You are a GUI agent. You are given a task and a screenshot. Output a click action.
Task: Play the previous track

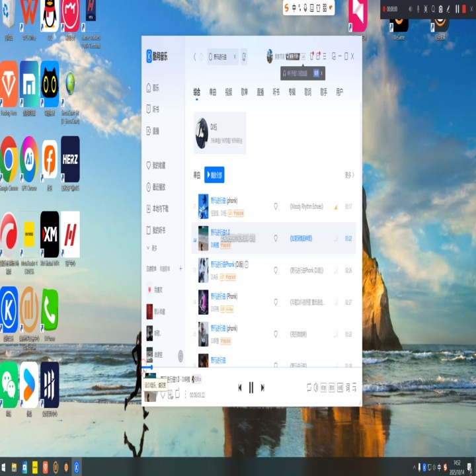[240, 387]
